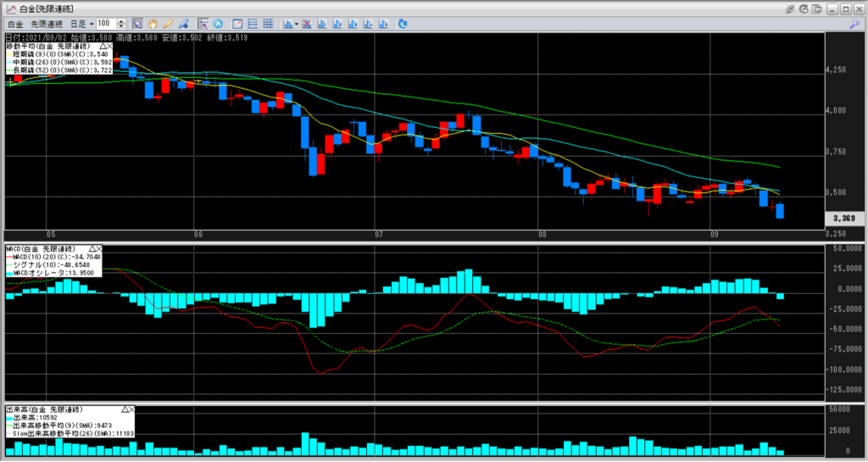Click the wrench settings icon

tap(855, 24)
